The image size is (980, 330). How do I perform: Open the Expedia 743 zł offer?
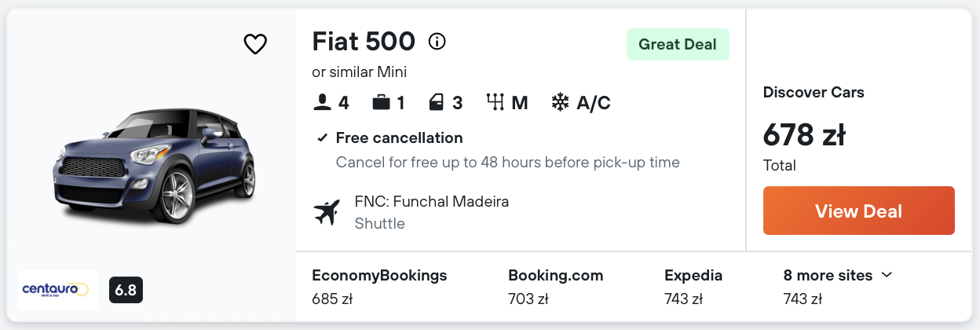693,287
